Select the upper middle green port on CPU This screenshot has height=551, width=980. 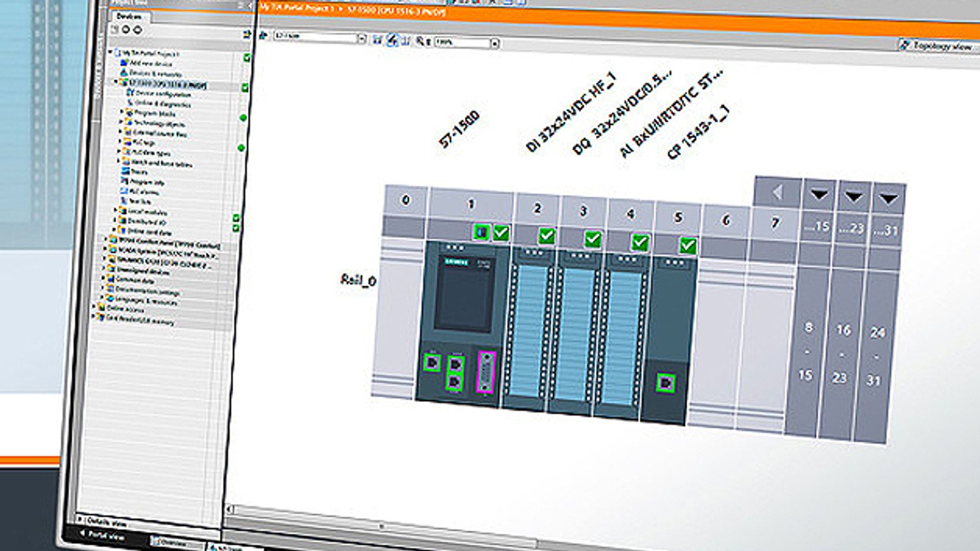[x=456, y=365]
